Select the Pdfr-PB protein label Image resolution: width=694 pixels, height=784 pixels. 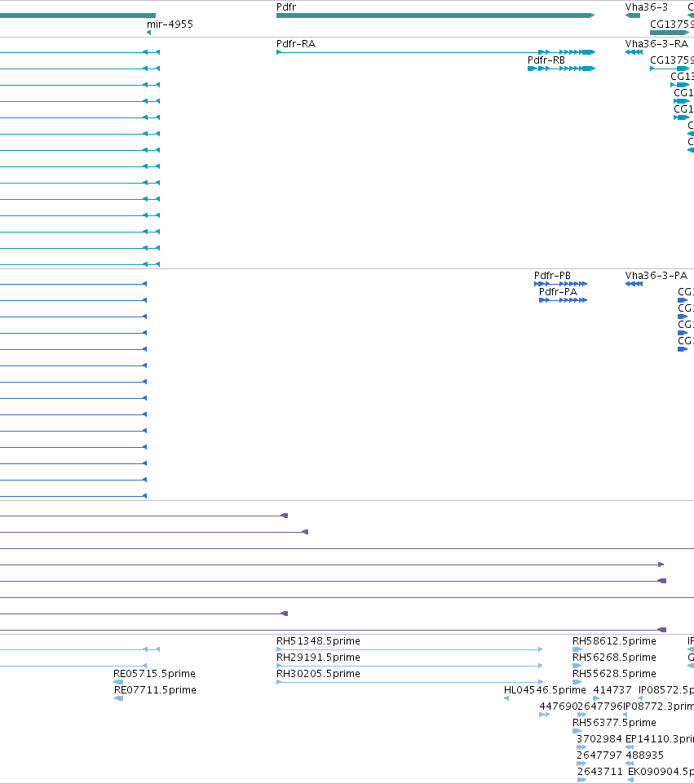point(552,276)
